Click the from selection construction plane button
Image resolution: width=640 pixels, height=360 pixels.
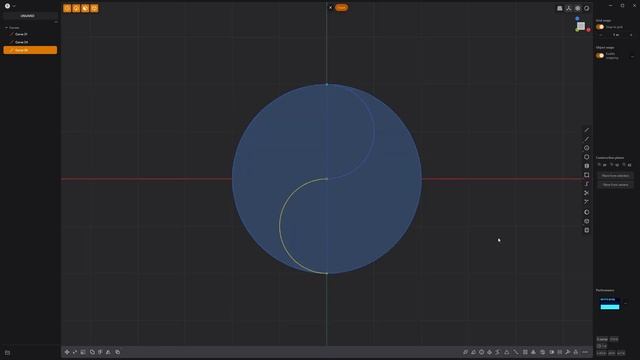click(615, 176)
